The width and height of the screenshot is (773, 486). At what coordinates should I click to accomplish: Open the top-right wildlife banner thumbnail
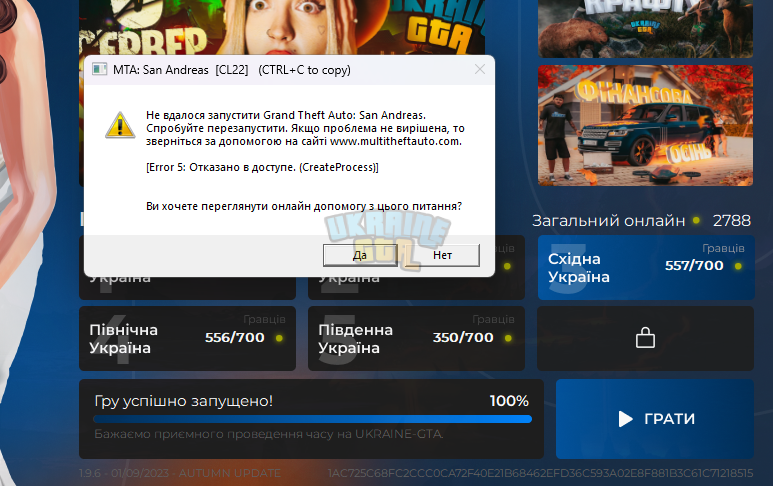point(645,29)
